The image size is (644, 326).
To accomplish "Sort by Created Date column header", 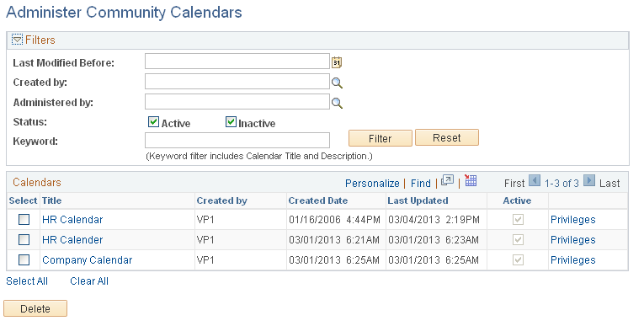I will (318, 200).
